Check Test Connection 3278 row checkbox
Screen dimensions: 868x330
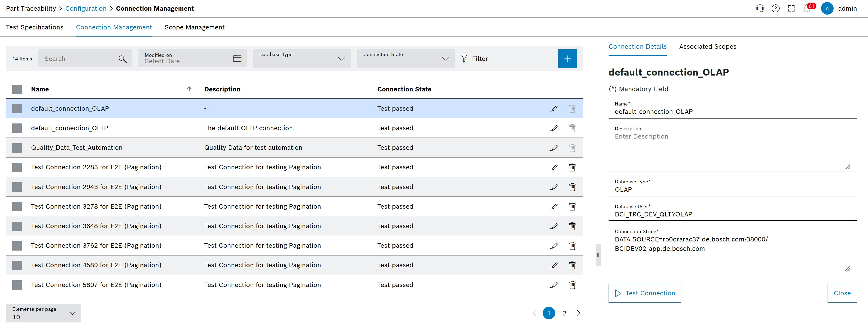[x=17, y=207]
